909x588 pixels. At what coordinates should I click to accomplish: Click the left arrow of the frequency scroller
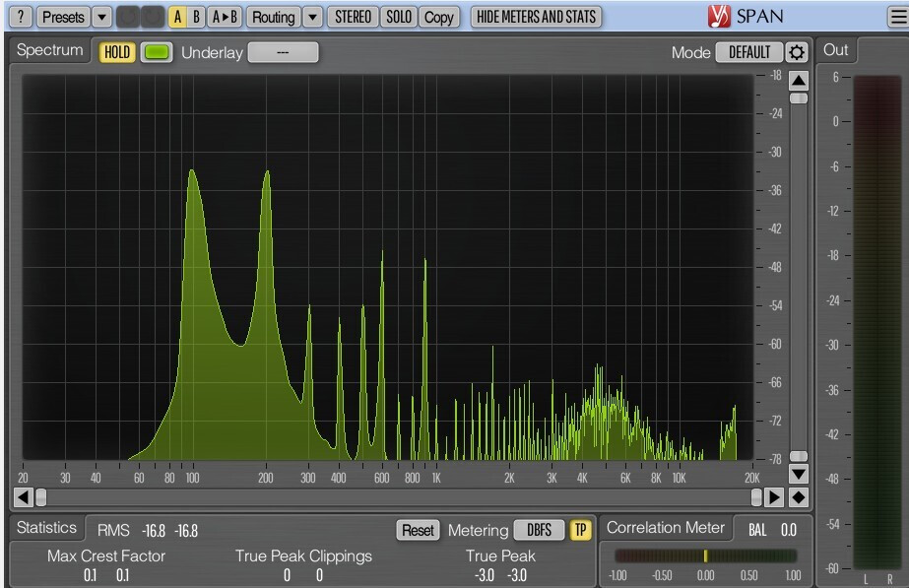pyautogui.click(x=23, y=497)
